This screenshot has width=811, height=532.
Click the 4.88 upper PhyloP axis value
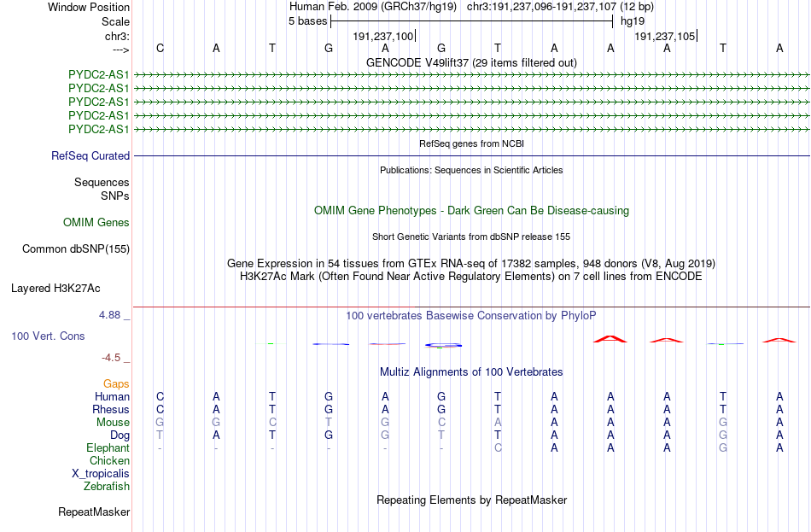(x=109, y=315)
